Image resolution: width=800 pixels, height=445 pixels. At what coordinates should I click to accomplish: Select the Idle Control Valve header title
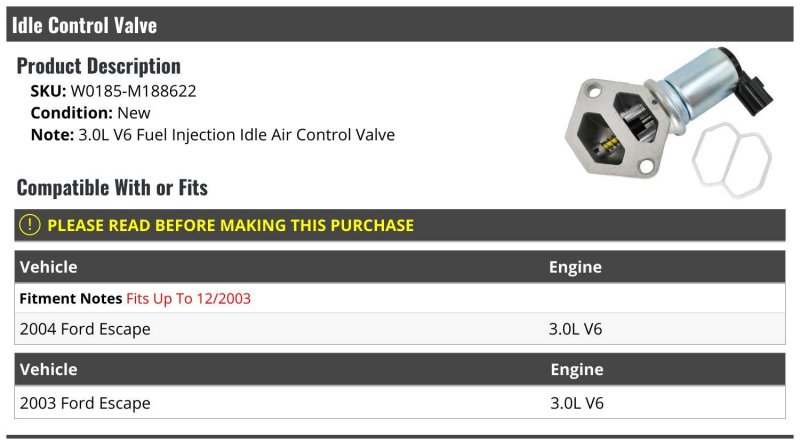(x=84, y=25)
